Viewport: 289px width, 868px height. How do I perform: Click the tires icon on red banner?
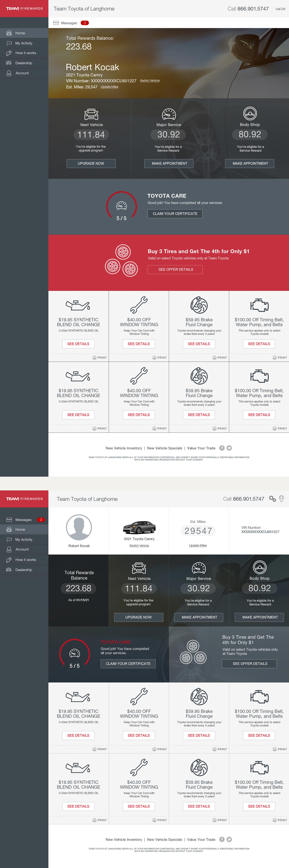pyautogui.click(x=121, y=261)
